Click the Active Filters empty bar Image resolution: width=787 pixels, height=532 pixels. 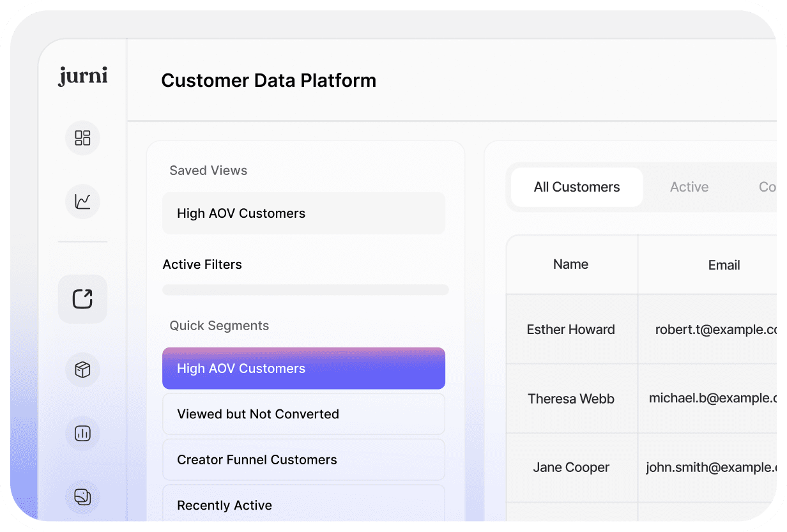[x=305, y=290]
